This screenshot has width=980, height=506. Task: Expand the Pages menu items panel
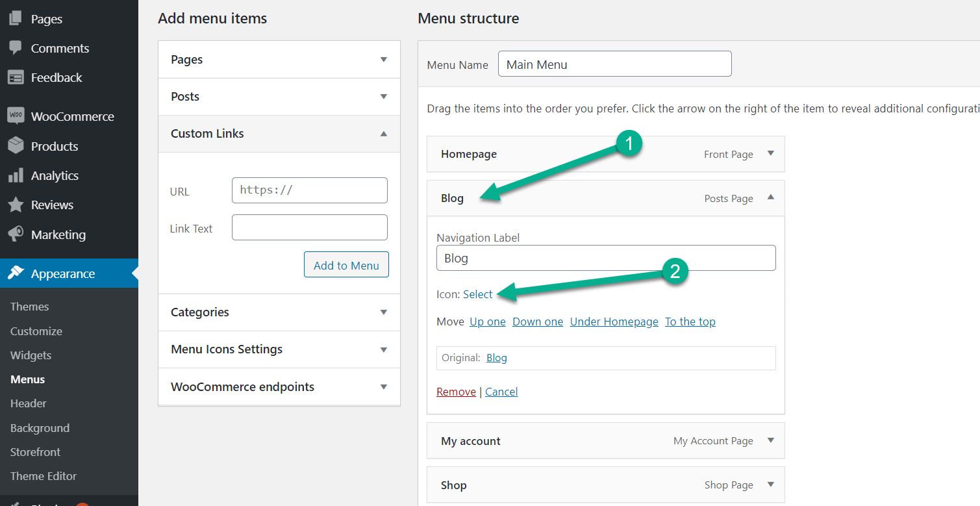(383, 60)
